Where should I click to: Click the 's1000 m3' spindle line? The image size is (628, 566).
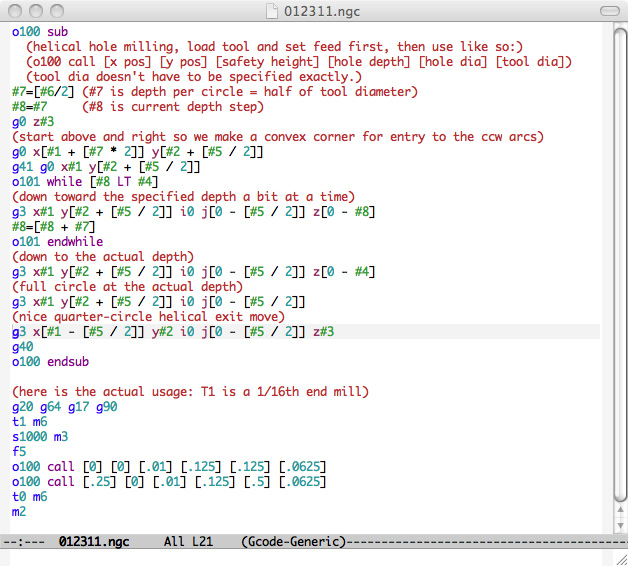pos(40,437)
